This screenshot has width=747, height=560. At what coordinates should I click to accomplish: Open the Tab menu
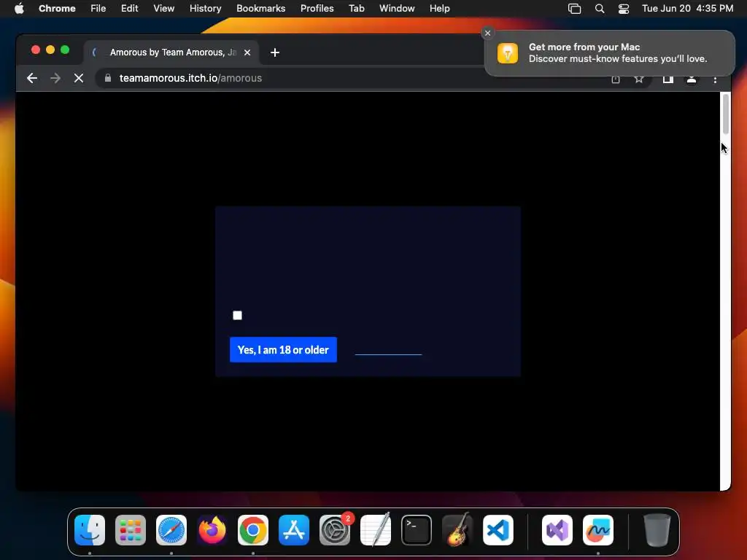[x=356, y=9]
